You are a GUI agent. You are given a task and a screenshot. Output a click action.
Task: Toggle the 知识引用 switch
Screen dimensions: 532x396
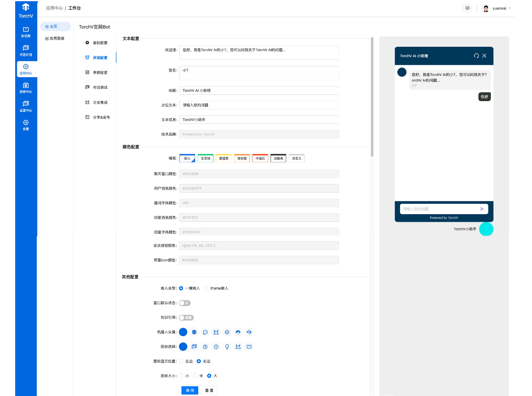pyautogui.click(x=186, y=318)
